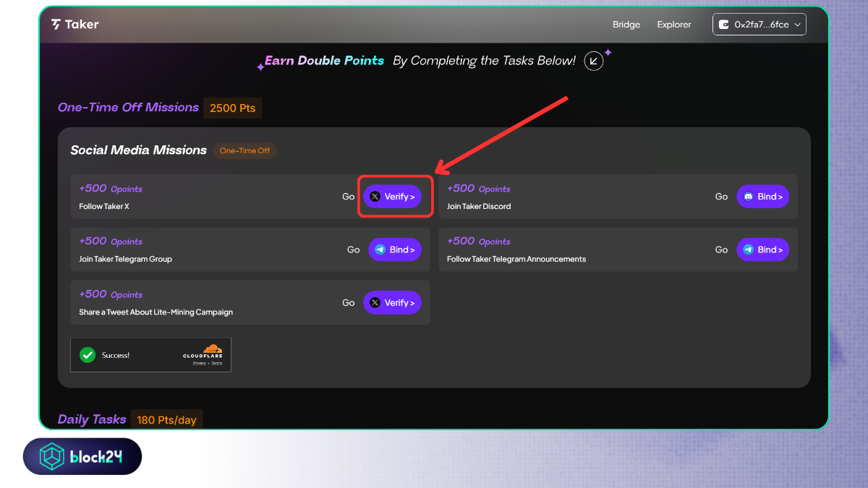Click the Taker logo in header
Image resolution: width=868 pixels, height=488 pixels.
click(75, 25)
